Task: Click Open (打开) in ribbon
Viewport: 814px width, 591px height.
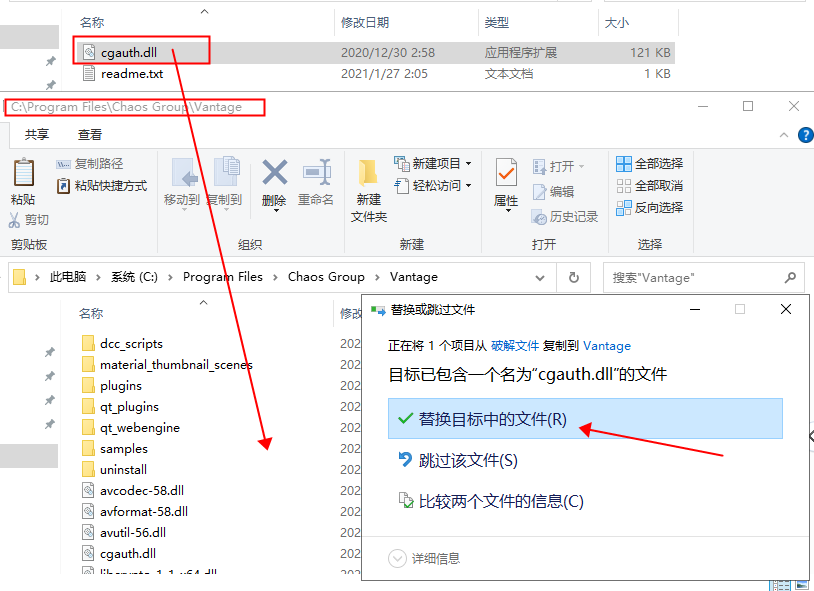Action: [x=558, y=167]
